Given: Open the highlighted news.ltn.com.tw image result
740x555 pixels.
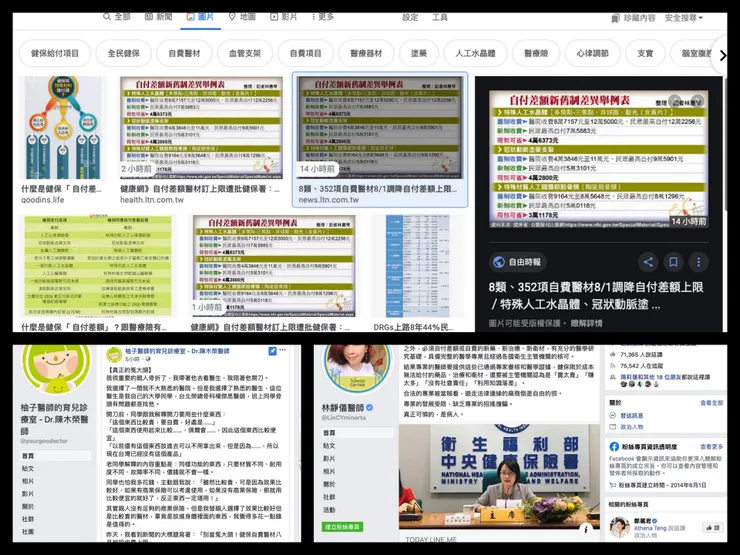Looking at the screenshot, I should (x=380, y=128).
